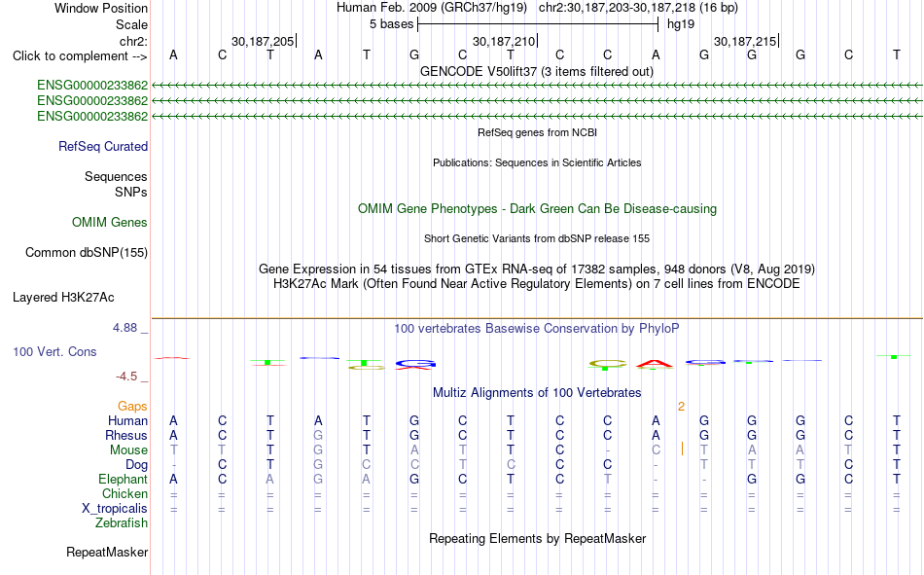Select the Zebrafish species row label
924x575 pixels.
122,522
